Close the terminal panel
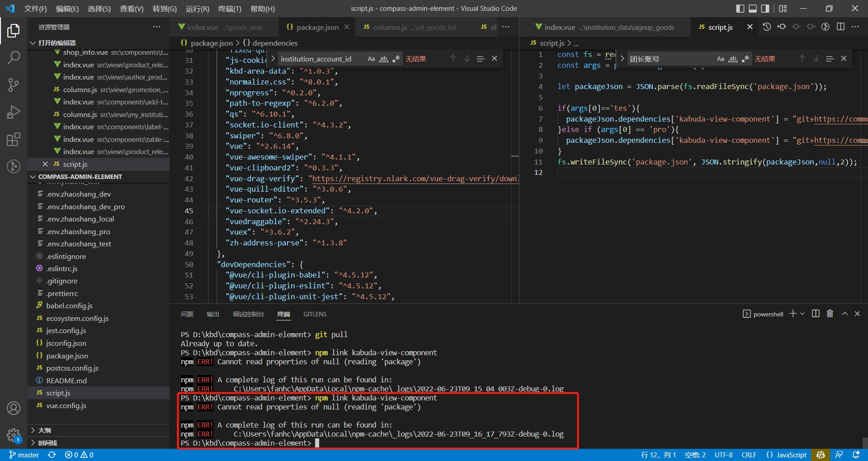 point(857,314)
